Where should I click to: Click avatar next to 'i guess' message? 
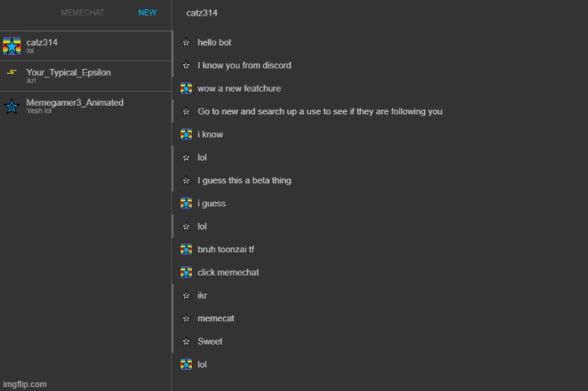tap(186, 204)
